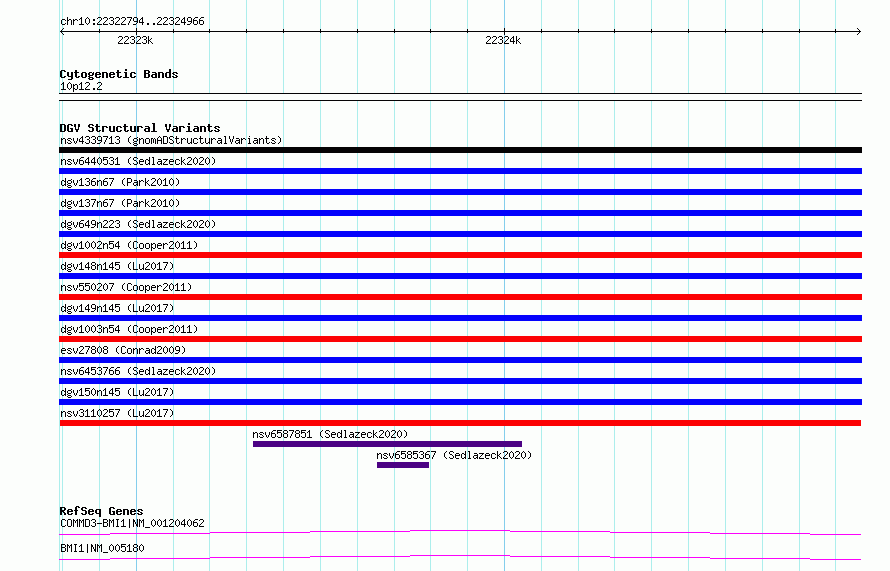Click the cytogenetic band 10p12.2 outline bar
The image size is (890, 571).
coord(460,97)
